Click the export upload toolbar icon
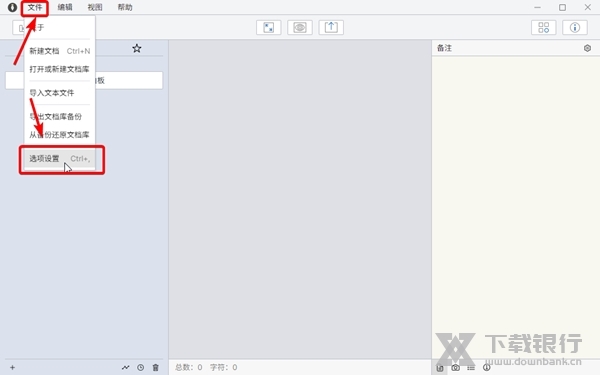Viewport: 600px width, 375px height. pyautogui.click(x=331, y=28)
